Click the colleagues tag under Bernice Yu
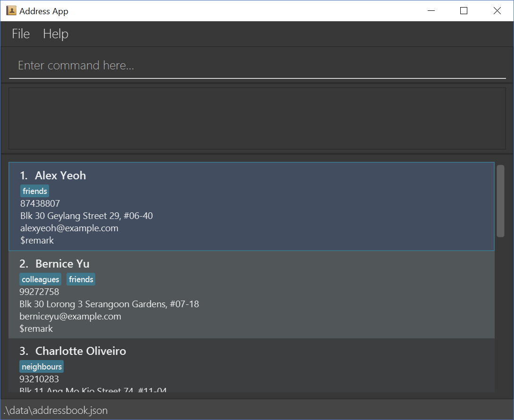 (41, 279)
